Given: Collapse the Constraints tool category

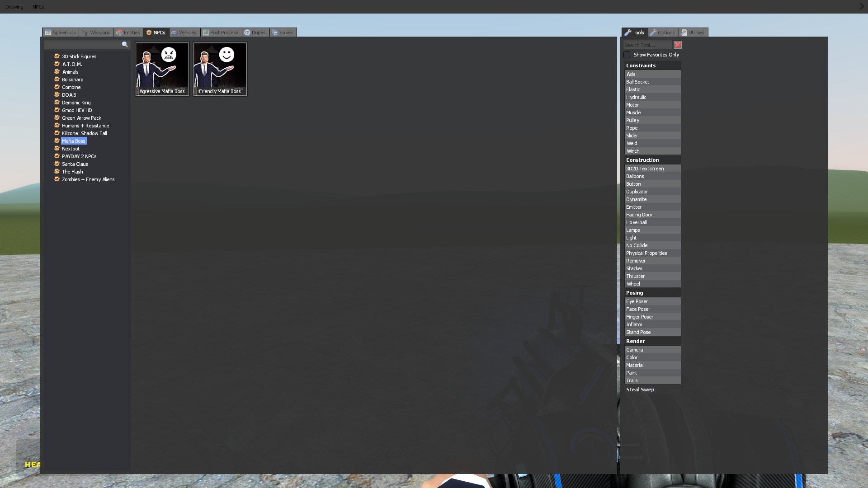Looking at the screenshot, I should click(x=641, y=66).
